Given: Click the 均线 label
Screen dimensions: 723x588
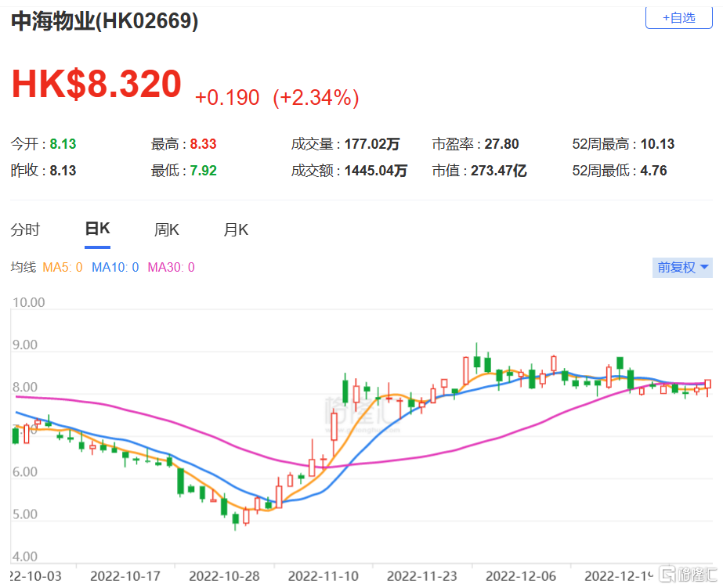Looking at the screenshot, I should (23, 267).
